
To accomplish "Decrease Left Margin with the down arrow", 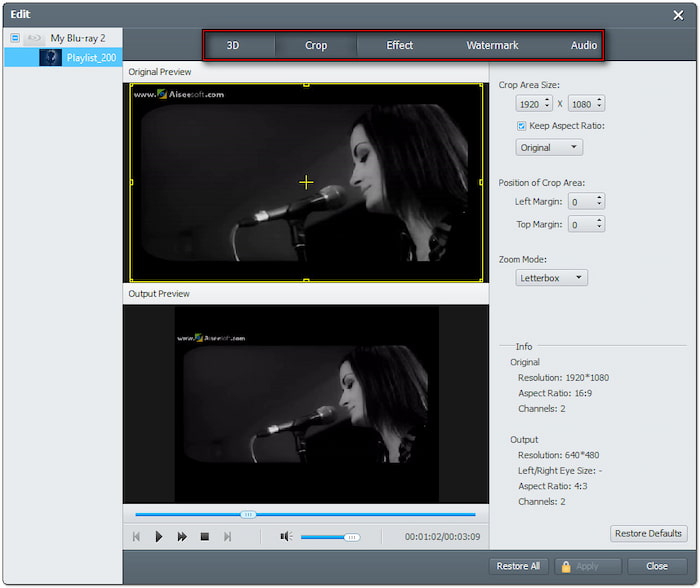I will [600, 205].
